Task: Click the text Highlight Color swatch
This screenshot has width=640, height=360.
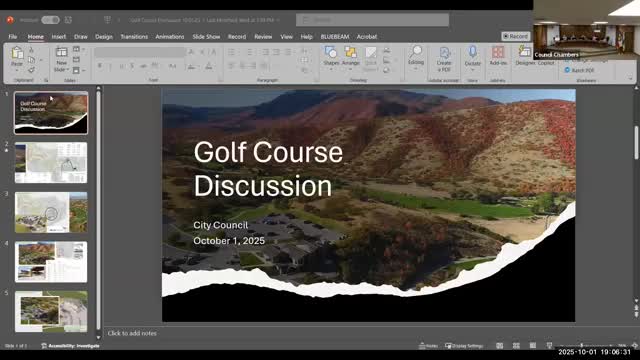Action: pyautogui.click(x=191, y=66)
